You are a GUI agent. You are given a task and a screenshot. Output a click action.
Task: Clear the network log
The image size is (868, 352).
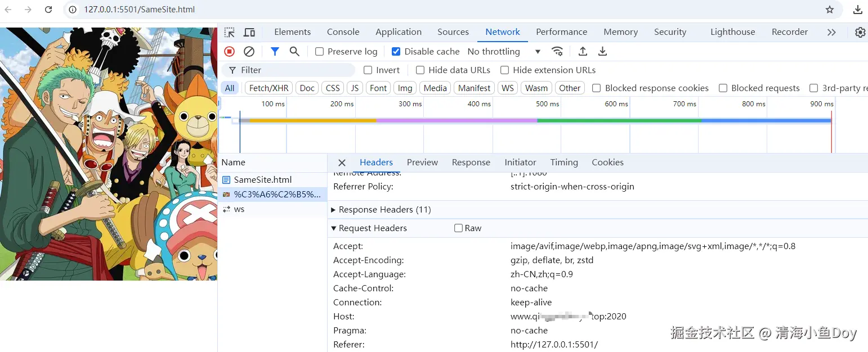[249, 51]
